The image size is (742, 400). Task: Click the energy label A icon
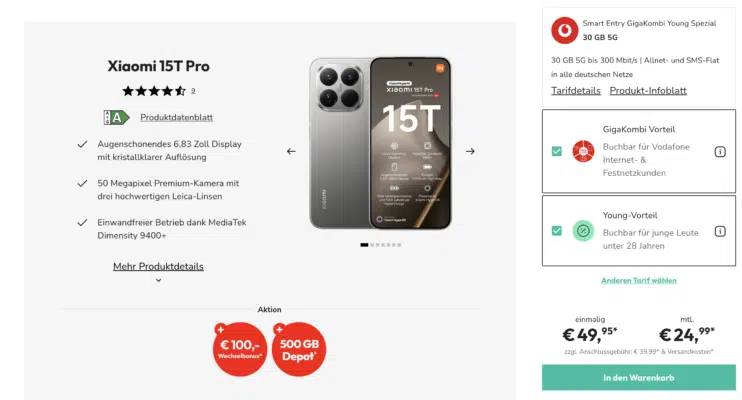(x=117, y=117)
